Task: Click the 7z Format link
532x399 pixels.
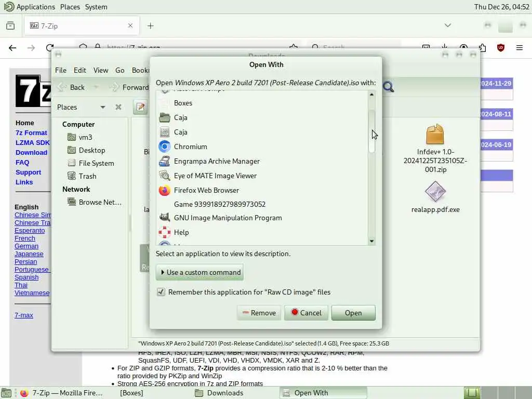Action: pos(31,132)
